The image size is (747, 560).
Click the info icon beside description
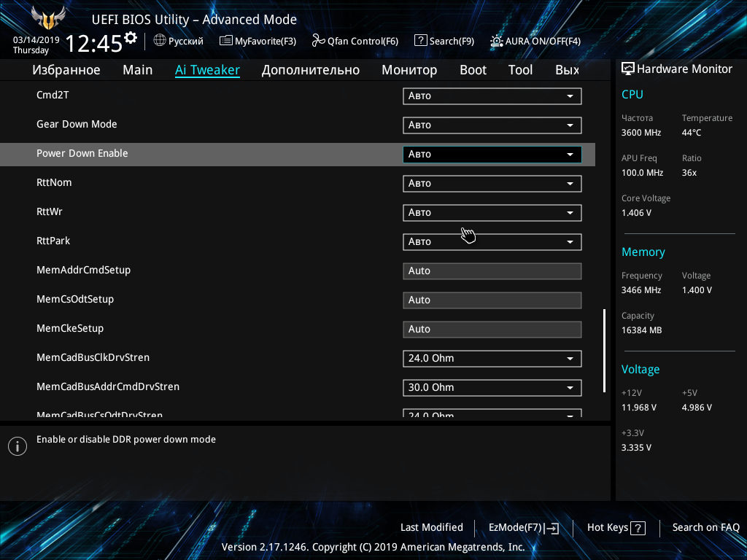click(x=18, y=446)
